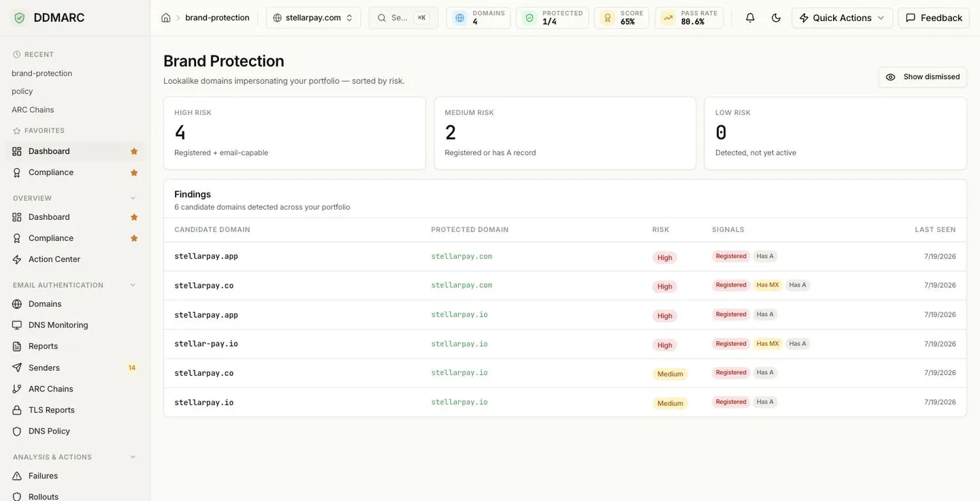Click the Last Seen column header
The image size is (980, 501).
[x=935, y=230]
